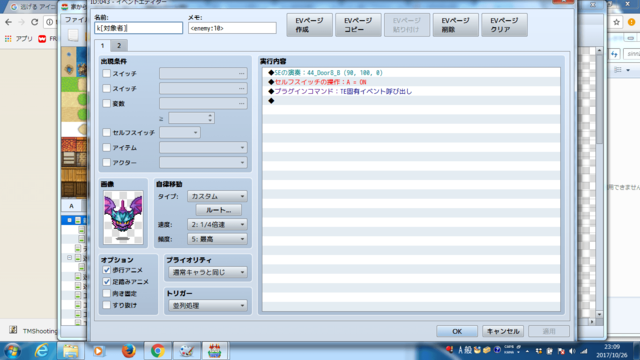Click EVページクリア button
Image resolution: width=640 pixels, height=360 pixels.
point(504,25)
